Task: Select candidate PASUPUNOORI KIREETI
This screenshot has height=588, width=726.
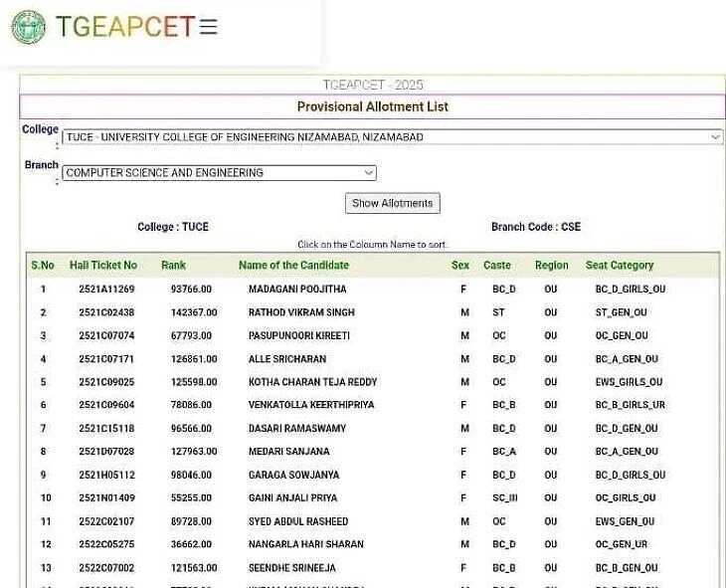Action: pyautogui.click(x=298, y=336)
